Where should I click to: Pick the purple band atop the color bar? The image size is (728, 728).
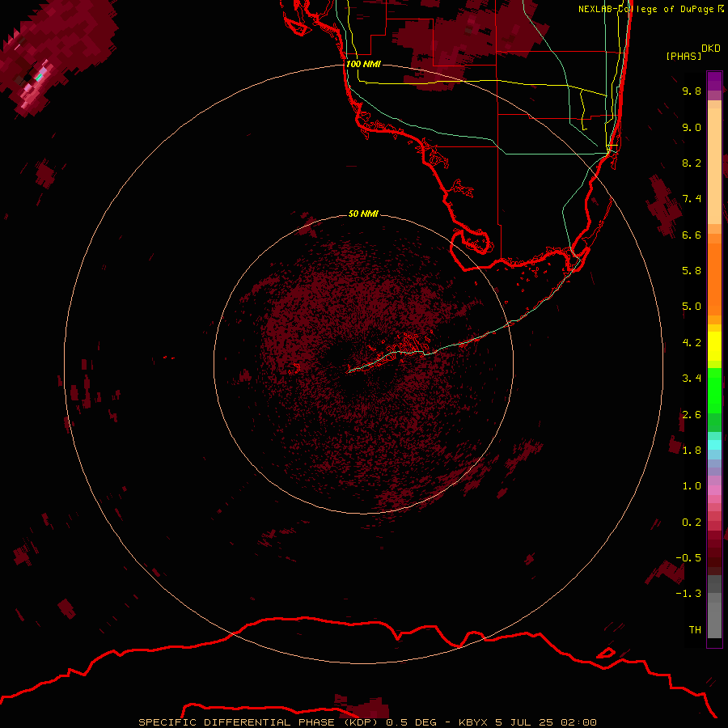(x=714, y=81)
